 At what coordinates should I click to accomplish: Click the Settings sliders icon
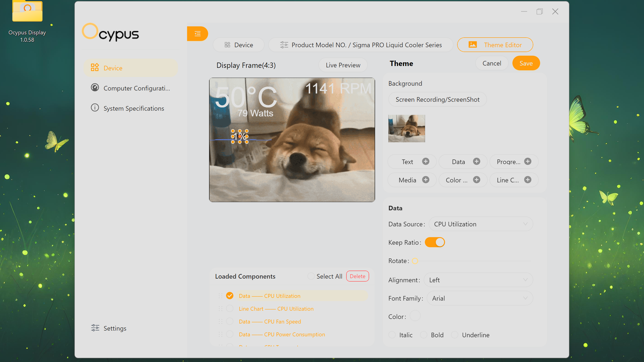pos(95,328)
